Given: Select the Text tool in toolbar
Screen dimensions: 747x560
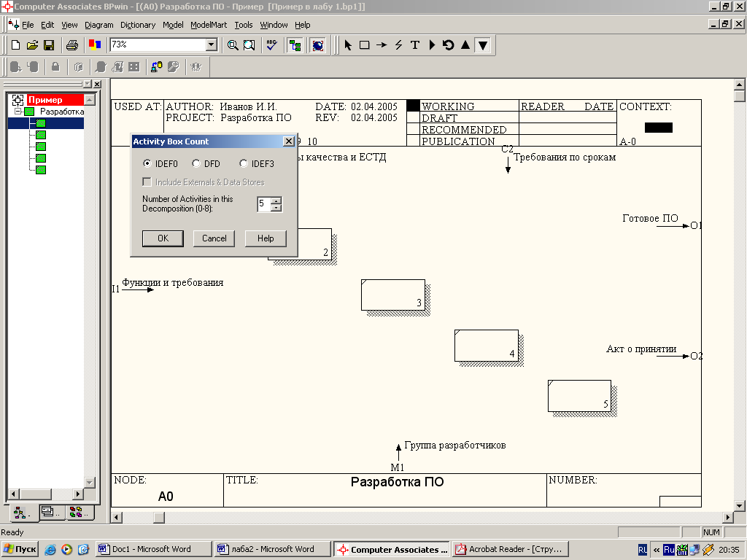Looking at the screenshot, I should (x=415, y=45).
